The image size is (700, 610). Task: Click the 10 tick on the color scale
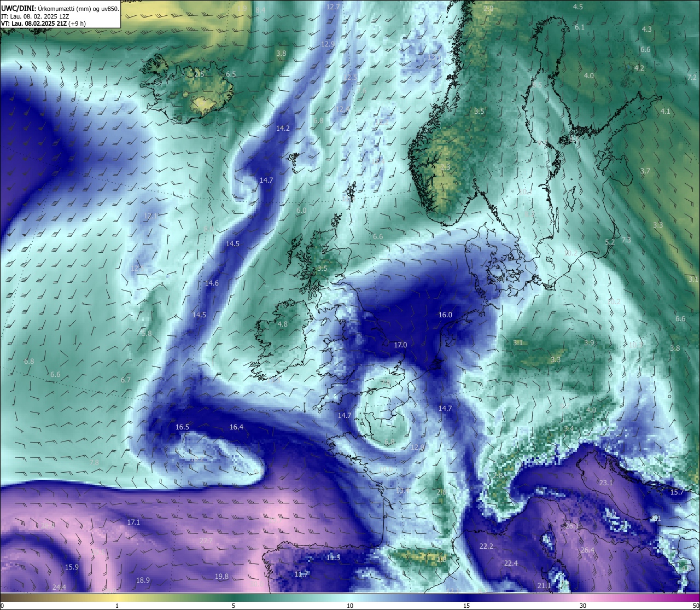click(349, 606)
